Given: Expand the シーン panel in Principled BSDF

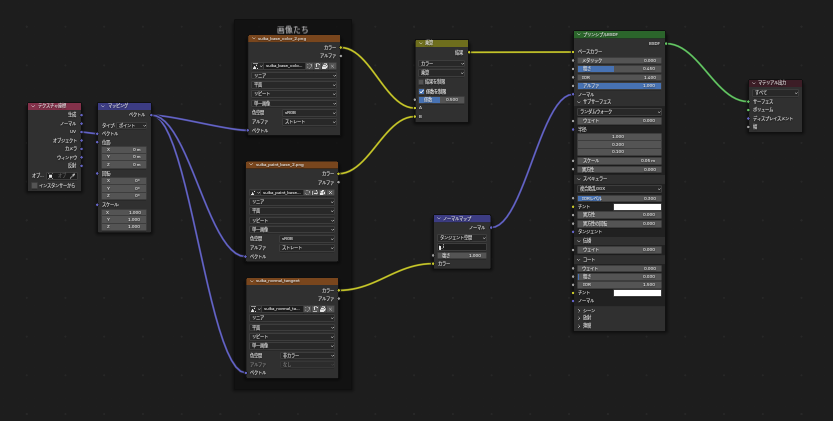Looking at the screenshot, I should 579,310.
